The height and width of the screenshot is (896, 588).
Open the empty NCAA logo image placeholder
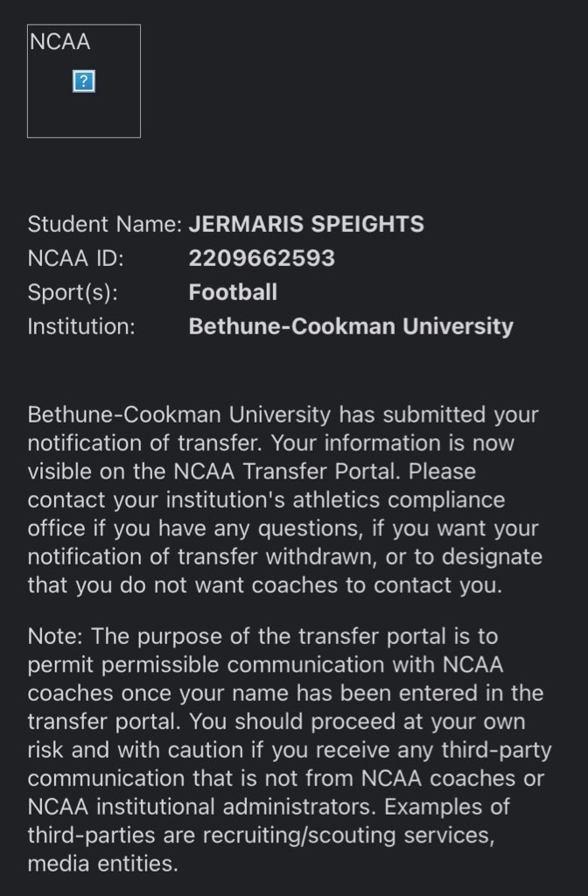pos(84,81)
